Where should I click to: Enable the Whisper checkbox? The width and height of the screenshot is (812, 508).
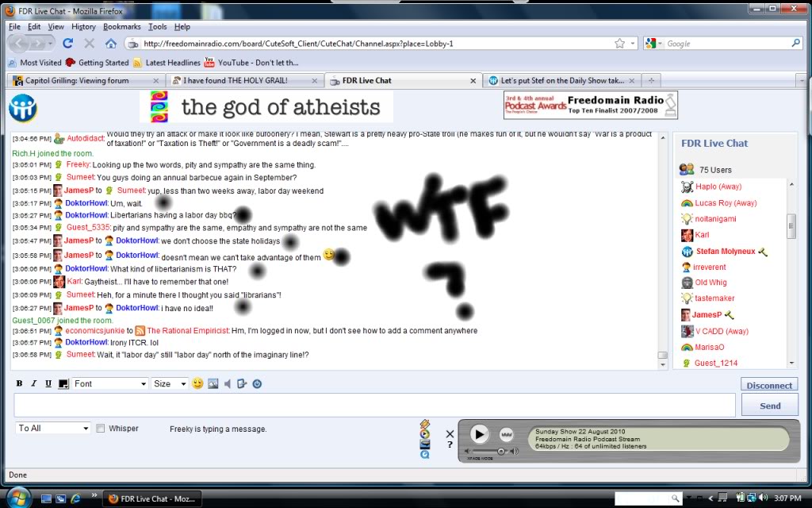tap(101, 428)
